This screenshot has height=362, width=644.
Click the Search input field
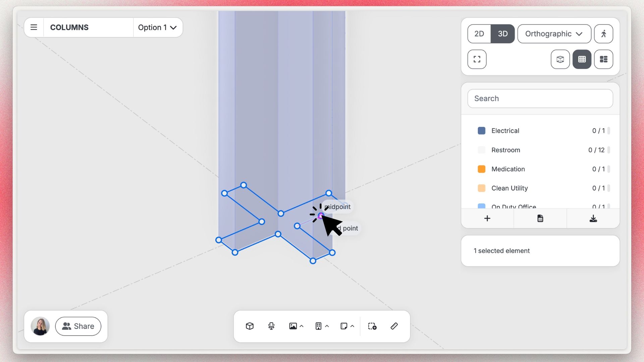pyautogui.click(x=540, y=99)
